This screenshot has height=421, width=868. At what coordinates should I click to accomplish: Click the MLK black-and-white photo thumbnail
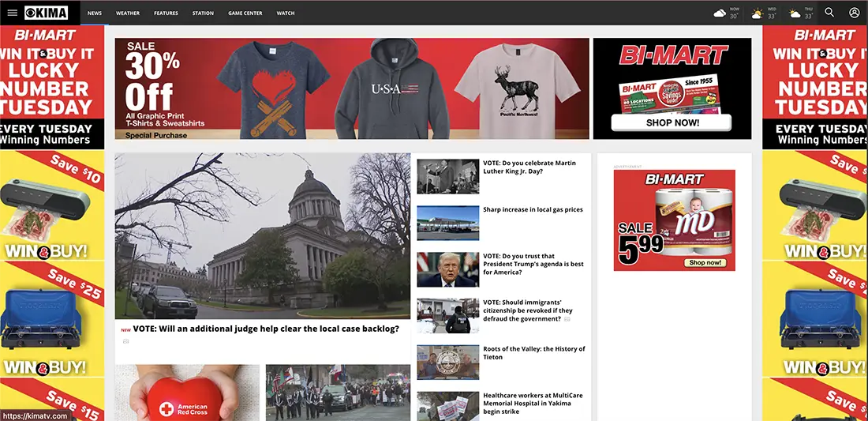tap(448, 177)
